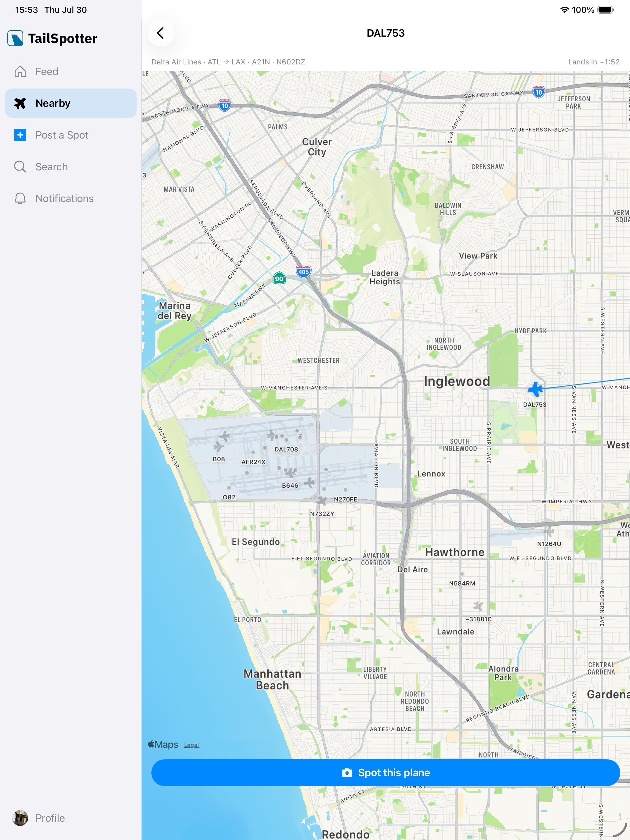Viewport: 630px width, 840px height.
Task: Tap the N584RM aircraft dot
Action: (462, 574)
